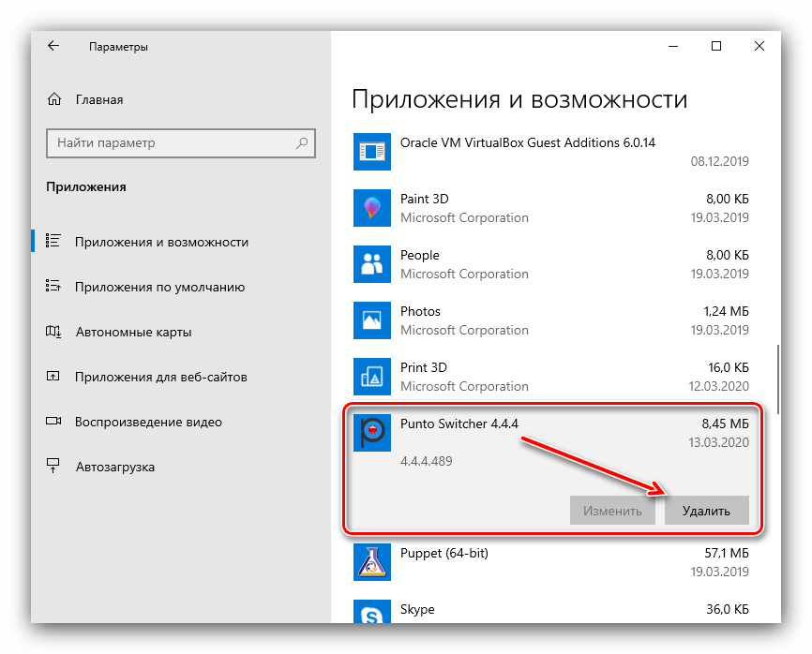Click the app list vertical scrollbar
The height and width of the screenshot is (654, 812).
[x=776, y=375]
